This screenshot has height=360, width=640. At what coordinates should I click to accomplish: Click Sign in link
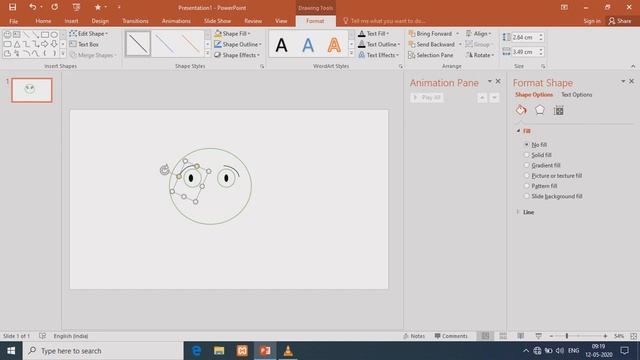tap(592, 21)
